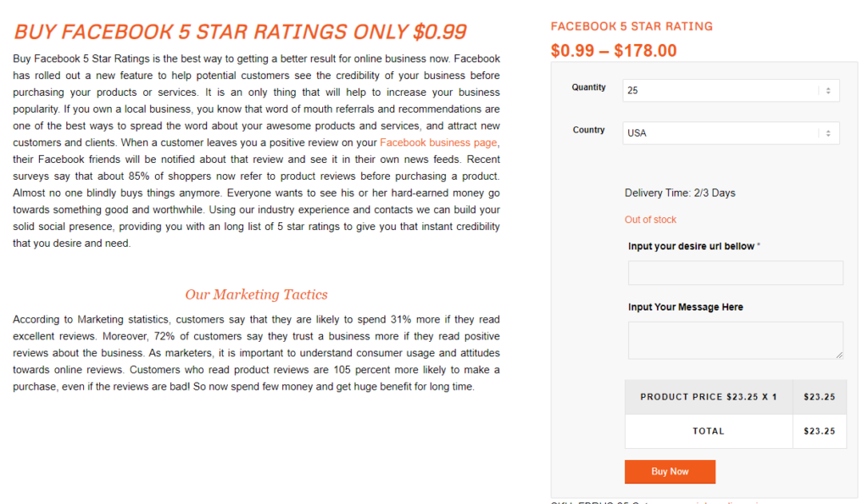
Task: Click the Country field label
Action: [588, 130]
